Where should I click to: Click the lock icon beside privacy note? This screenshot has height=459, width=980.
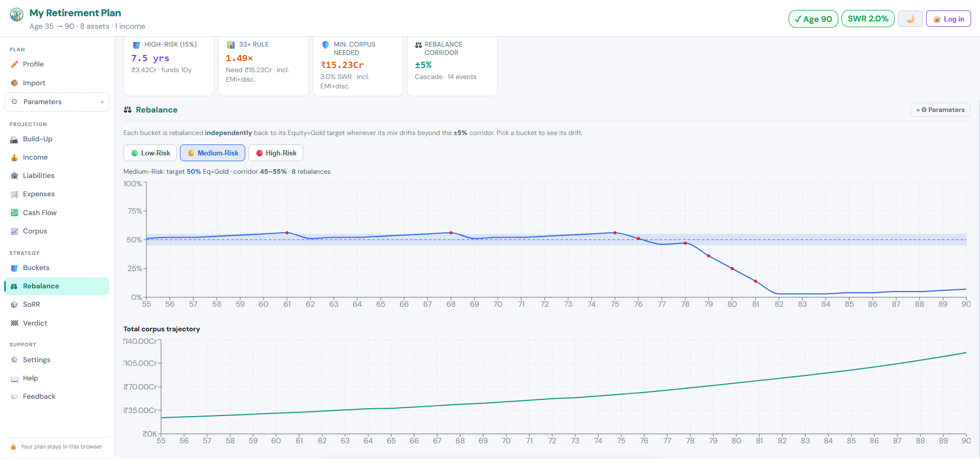click(14, 447)
